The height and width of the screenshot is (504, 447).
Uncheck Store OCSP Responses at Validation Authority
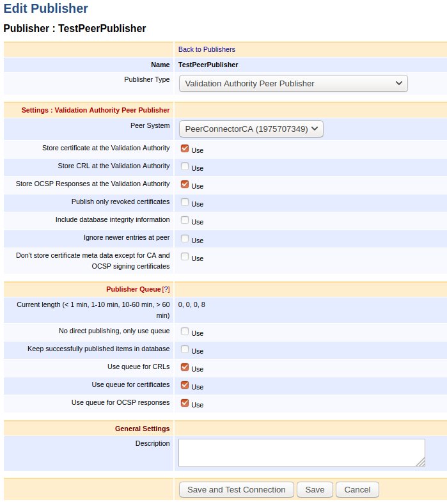(185, 184)
